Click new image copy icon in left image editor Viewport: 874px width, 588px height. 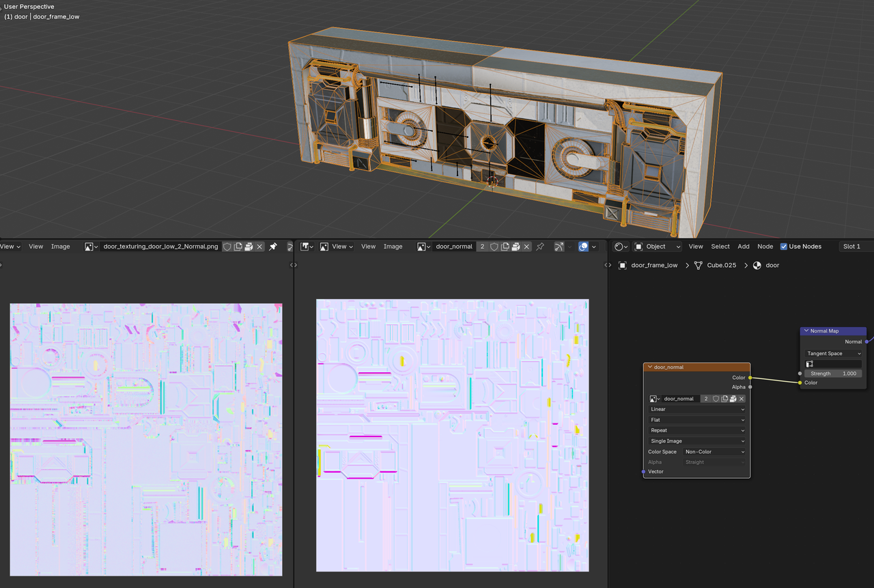click(x=238, y=247)
